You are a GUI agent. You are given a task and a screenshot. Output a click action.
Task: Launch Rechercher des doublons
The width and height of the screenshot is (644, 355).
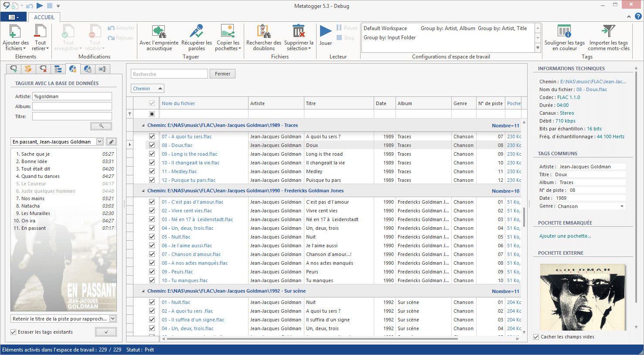[263, 32]
